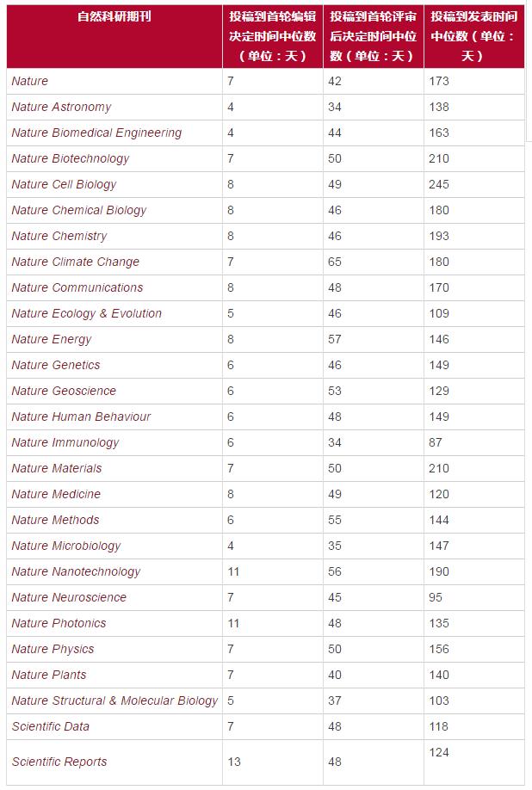Viewport: 532px width, 790px height.
Task: Click the 投稿到发表时间中位数 column header
Action: 474,36
